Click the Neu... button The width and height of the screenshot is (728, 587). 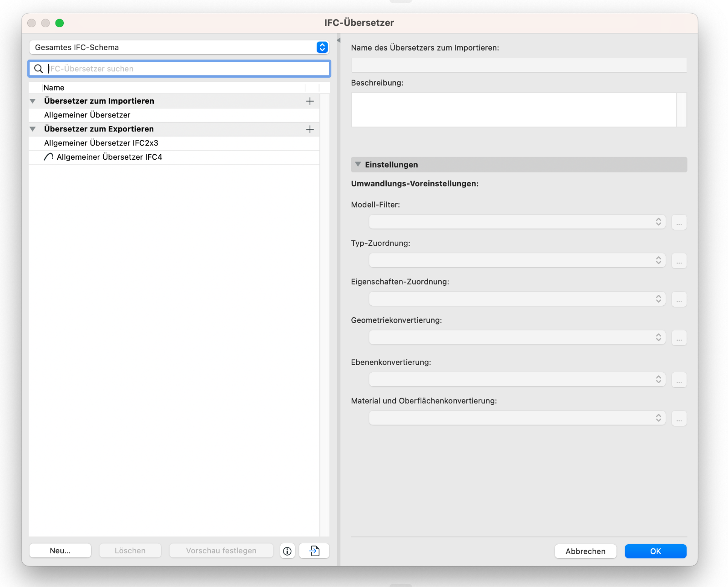click(60, 551)
